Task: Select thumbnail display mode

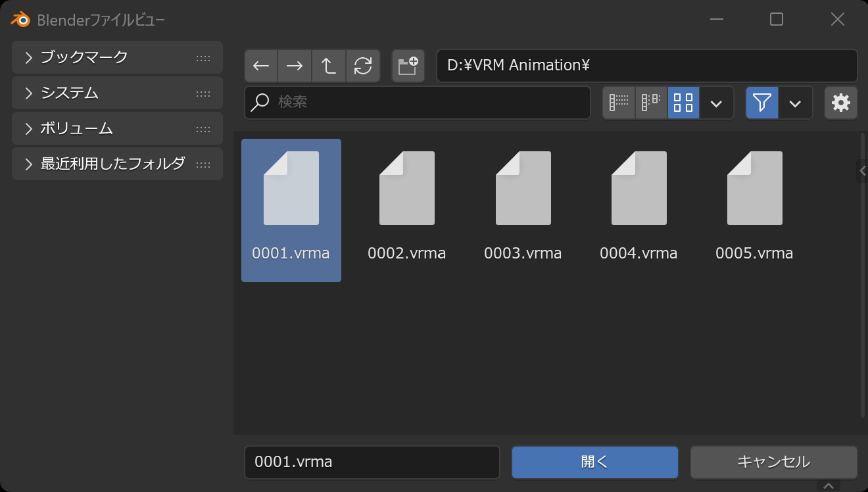Action: [x=684, y=103]
